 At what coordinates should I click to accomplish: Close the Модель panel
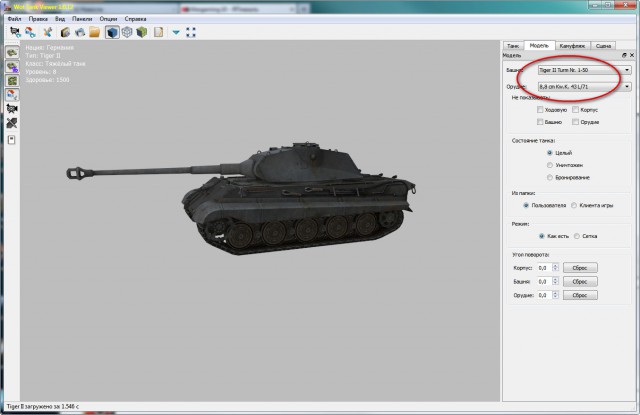click(x=632, y=55)
